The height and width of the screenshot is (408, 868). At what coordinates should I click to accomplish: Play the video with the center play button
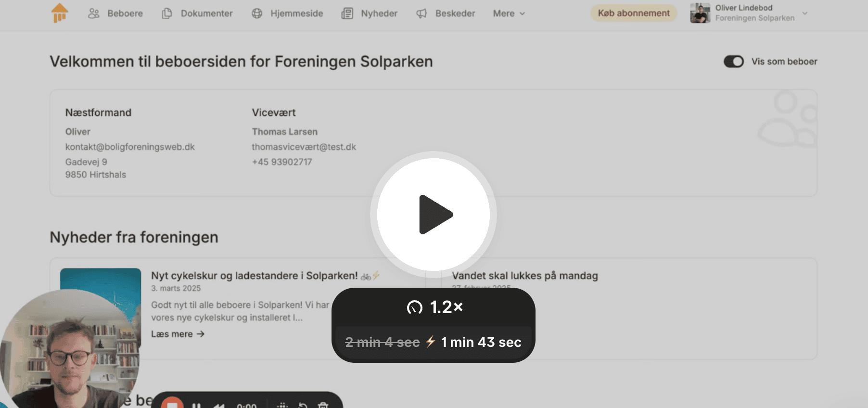point(434,215)
